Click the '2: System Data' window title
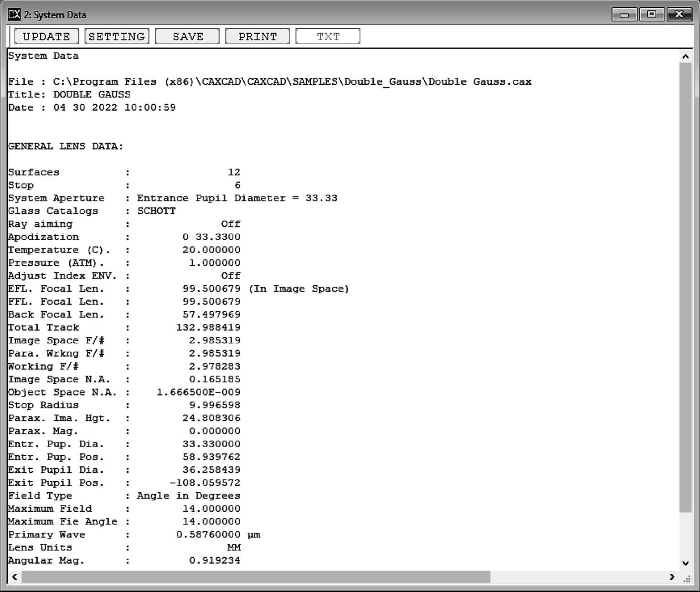 (x=55, y=15)
